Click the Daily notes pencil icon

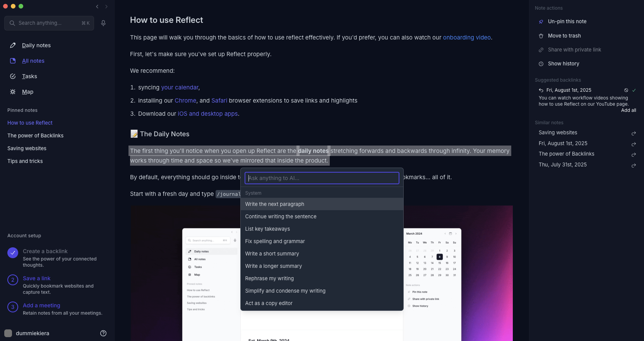(13, 45)
